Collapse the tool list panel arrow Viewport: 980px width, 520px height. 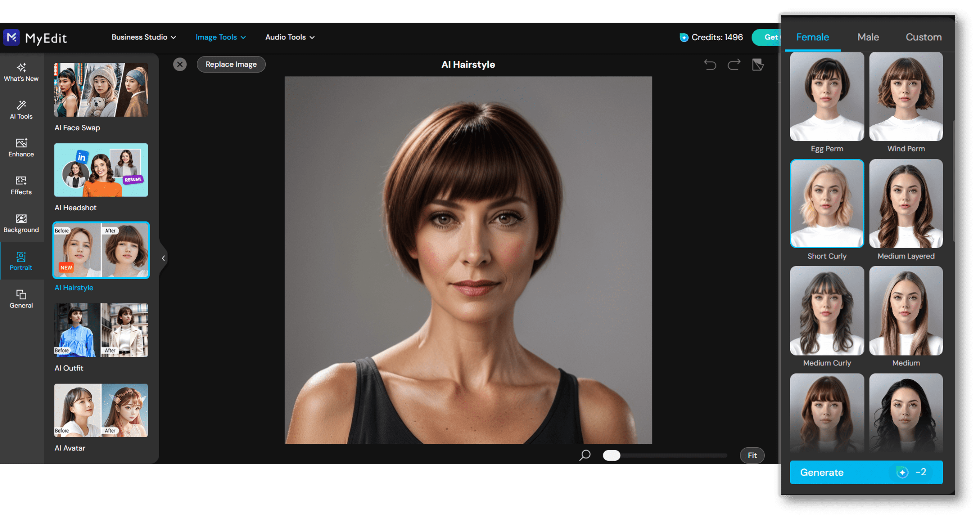pyautogui.click(x=164, y=258)
